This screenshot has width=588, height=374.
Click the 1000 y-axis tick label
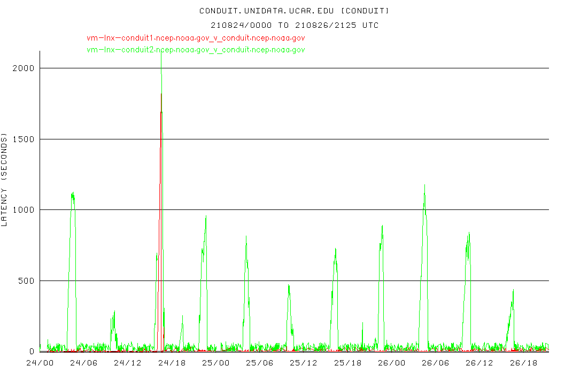tap(24, 210)
